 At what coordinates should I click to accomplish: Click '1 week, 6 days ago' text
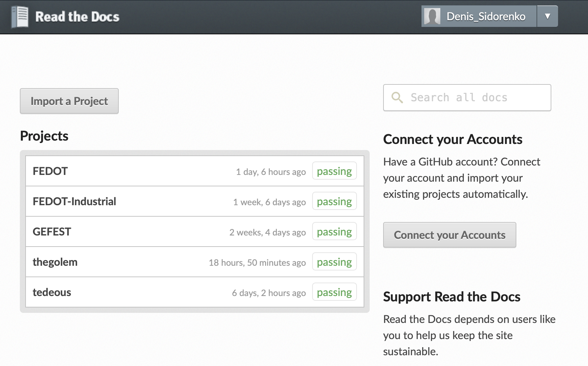(x=269, y=202)
